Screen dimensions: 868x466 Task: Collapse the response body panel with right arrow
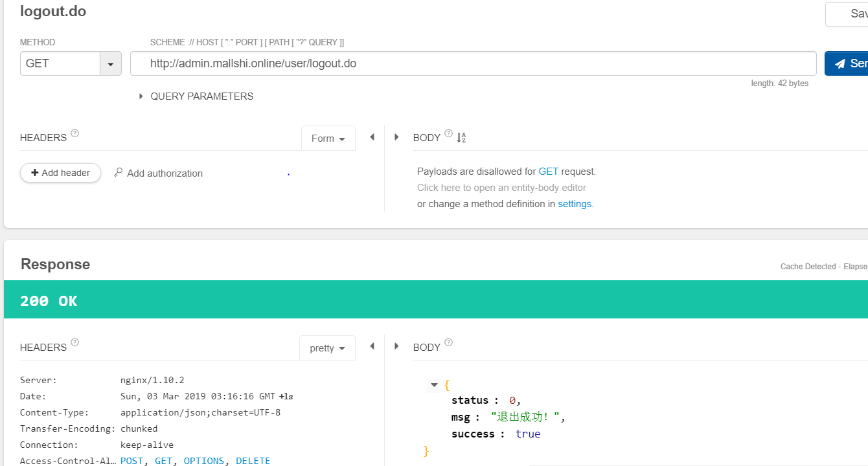coord(396,346)
